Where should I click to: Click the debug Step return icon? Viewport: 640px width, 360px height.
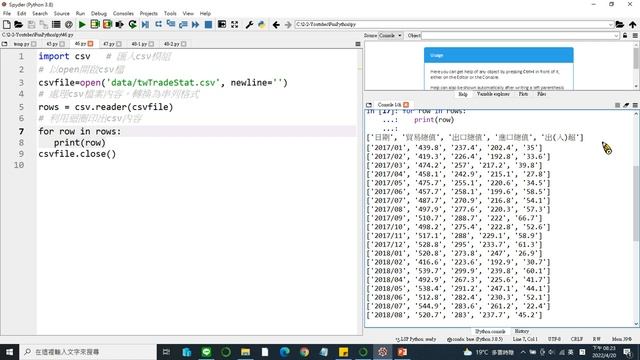point(183,24)
